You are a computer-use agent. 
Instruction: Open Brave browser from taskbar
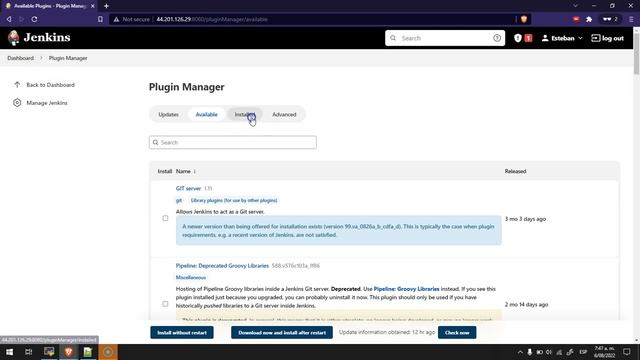[68, 352]
